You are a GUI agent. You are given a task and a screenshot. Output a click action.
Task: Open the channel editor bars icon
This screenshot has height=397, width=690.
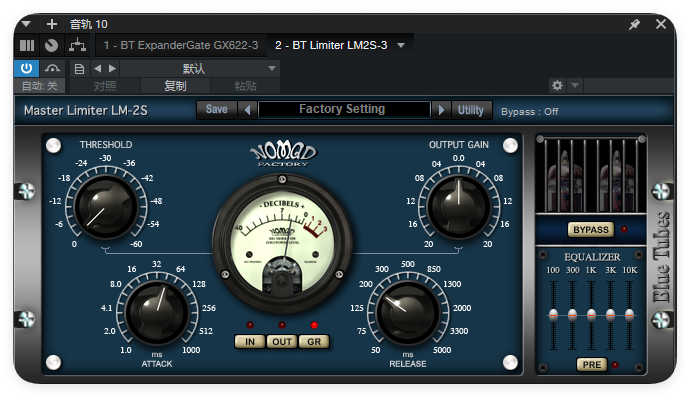click(27, 45)
